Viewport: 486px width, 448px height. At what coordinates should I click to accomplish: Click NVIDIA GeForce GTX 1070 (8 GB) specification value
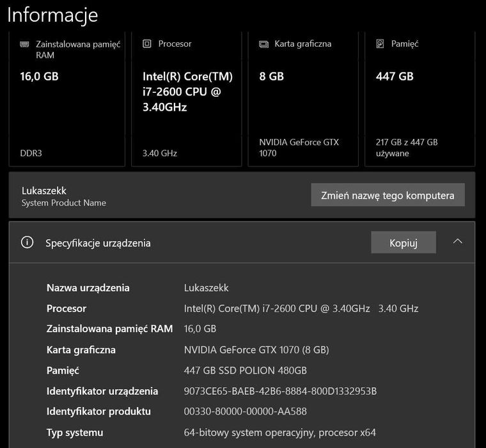tap(256, 350)
